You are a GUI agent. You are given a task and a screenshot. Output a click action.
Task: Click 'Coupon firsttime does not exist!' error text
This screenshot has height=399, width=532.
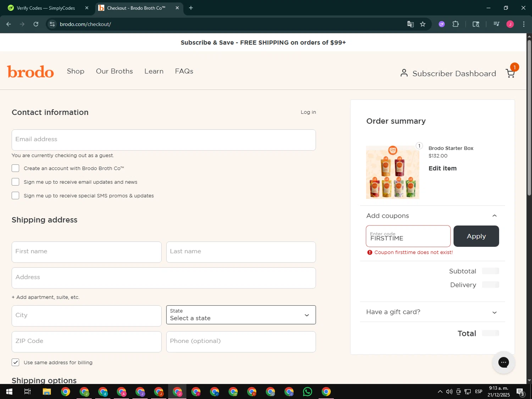tap(414, 252)
